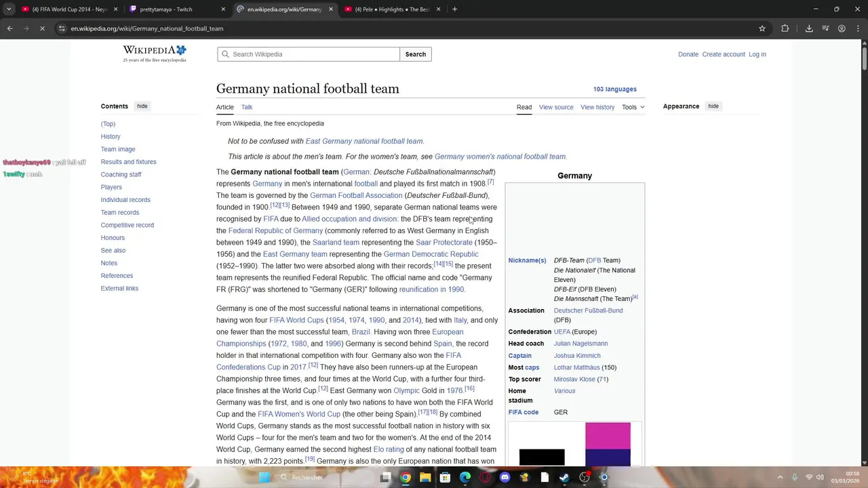
Task: Jump to Players section in contents
Action: coord(111,187)
